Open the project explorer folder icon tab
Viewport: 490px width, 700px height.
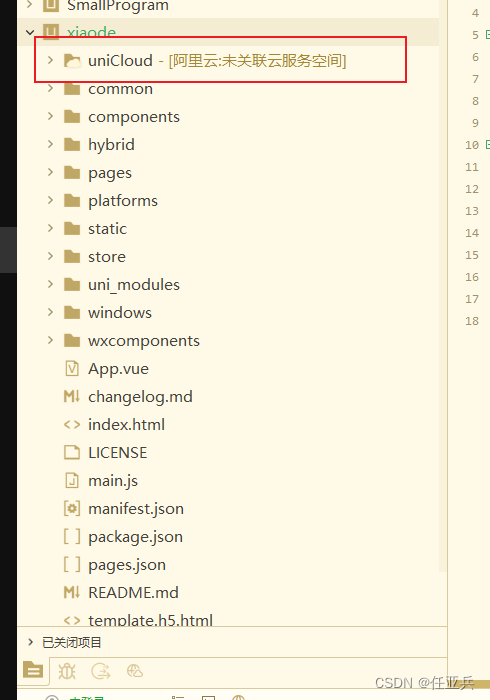click(x=33, y=670)
